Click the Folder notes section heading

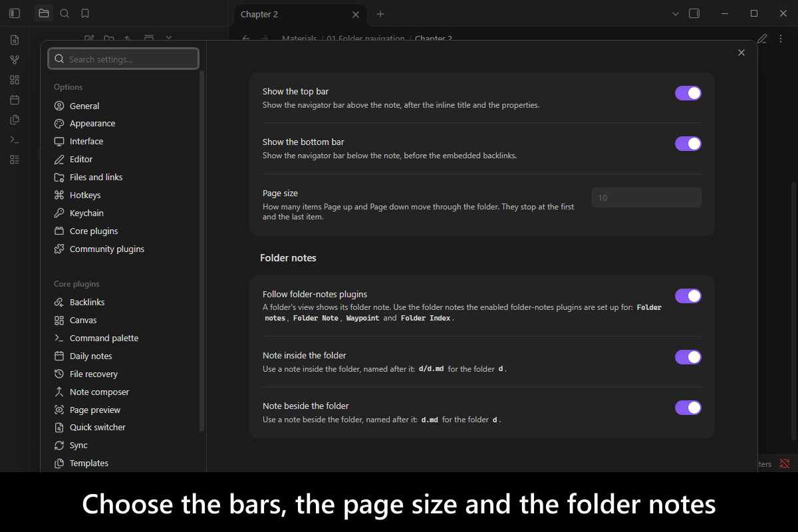coord(288,258)
